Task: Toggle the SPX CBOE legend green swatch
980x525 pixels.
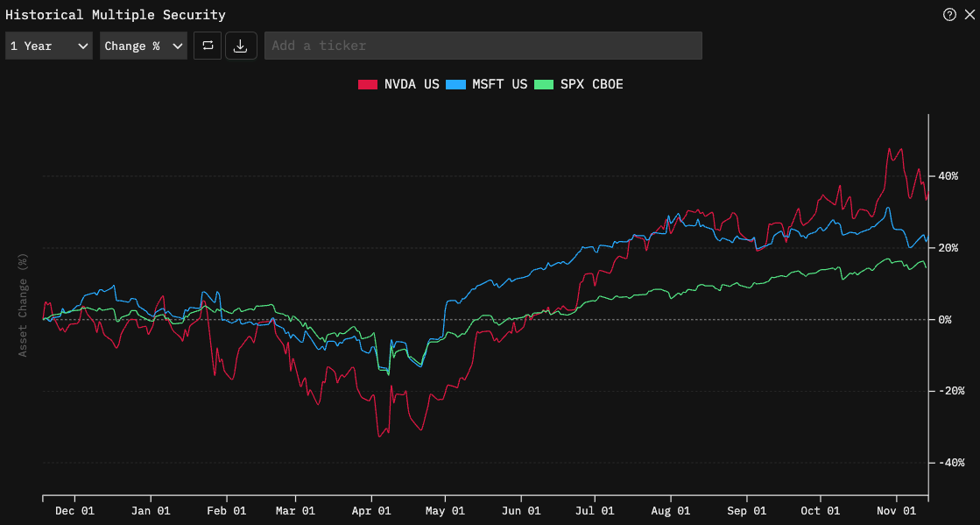Action: (545, 84)
